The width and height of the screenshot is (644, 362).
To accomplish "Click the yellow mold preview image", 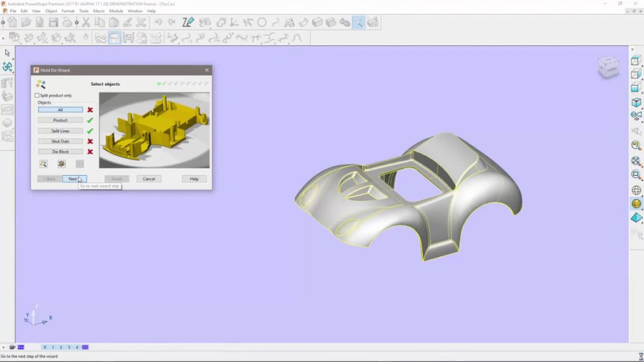I will coord(154,130).
